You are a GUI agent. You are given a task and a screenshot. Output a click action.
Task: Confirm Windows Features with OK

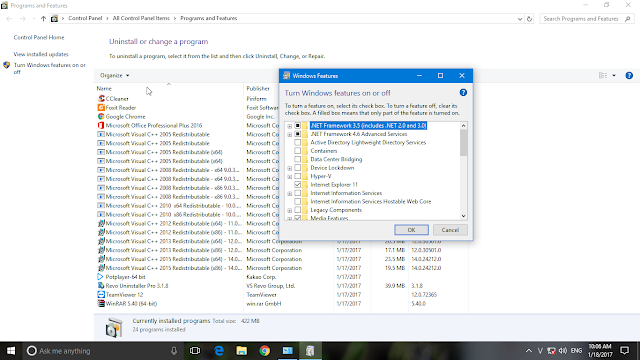point(411,230)
